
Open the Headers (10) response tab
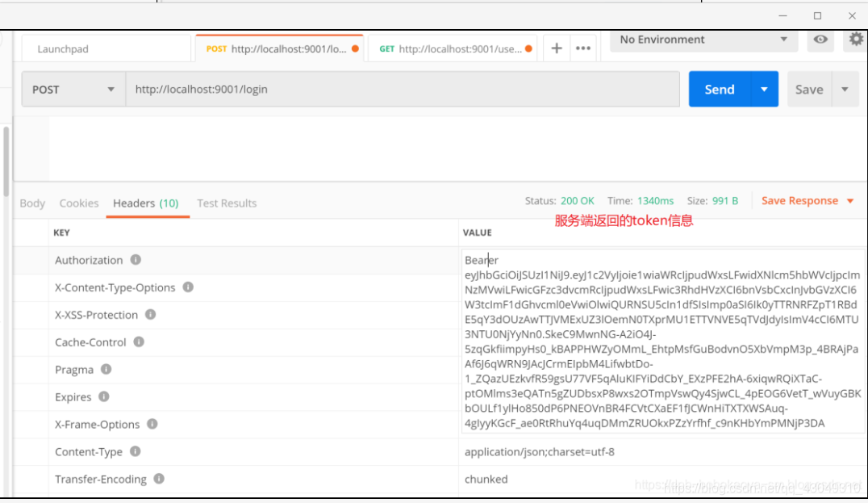(146, 203)
